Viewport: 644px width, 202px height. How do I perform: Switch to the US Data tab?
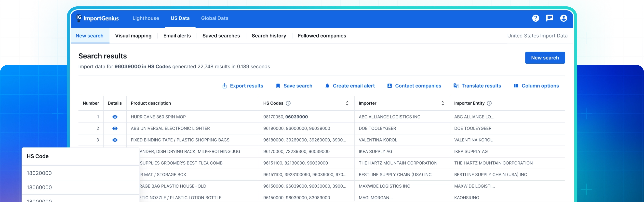pos(180,18)
